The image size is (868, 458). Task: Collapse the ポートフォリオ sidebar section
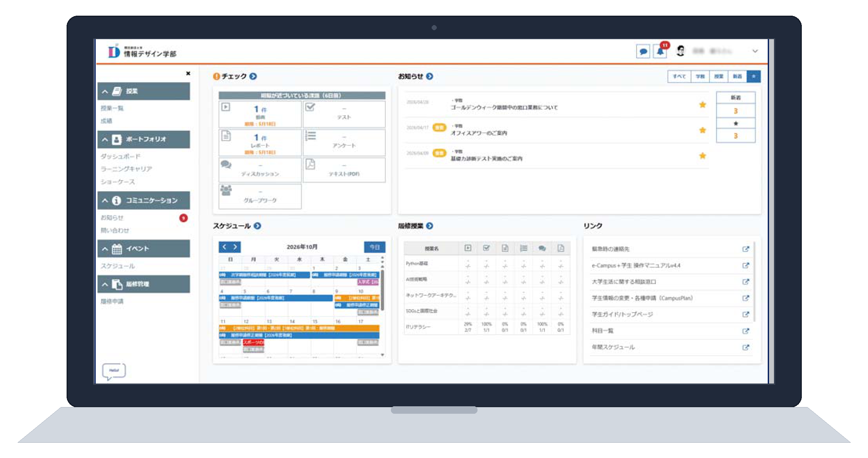pyautogui.click(x=144, y=139)
